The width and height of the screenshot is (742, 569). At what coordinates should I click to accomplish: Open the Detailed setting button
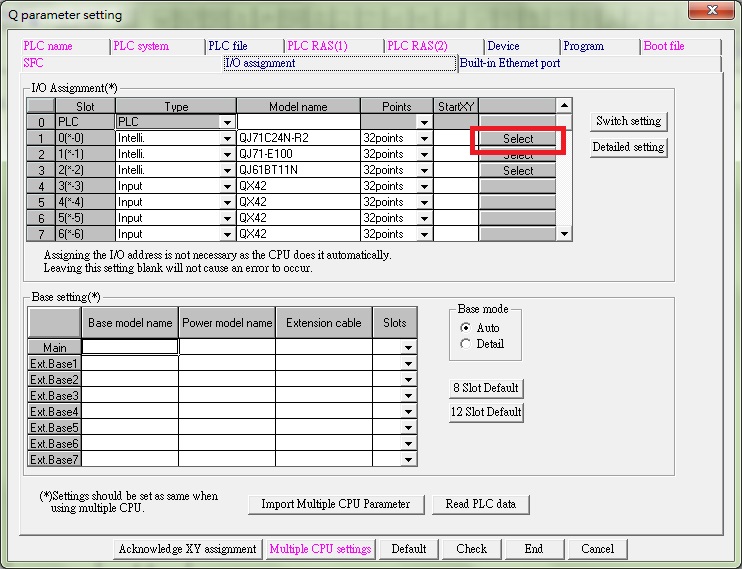click(628, 147)
